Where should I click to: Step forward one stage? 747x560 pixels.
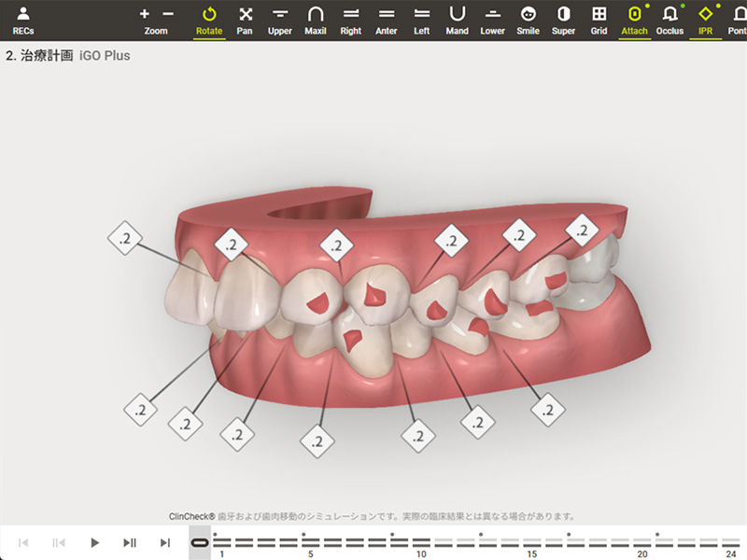point(130,542)
